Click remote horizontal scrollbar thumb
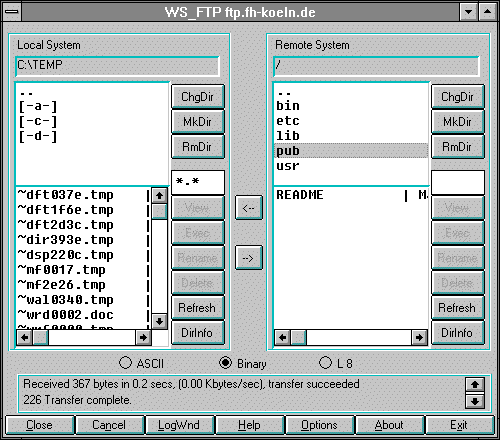The height and width of the screenshot is (440, 500). (299, 338)
